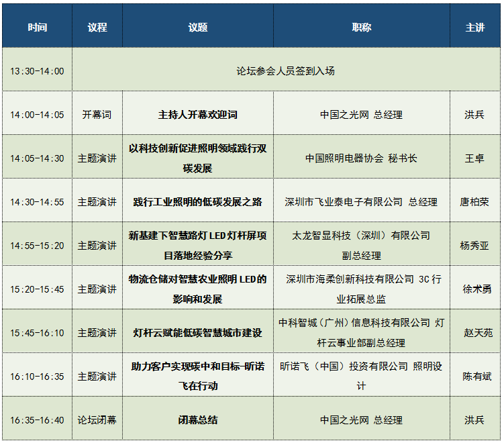Click the topic 以科技创新促进照明领域践行双碳发展

(198, 158)
